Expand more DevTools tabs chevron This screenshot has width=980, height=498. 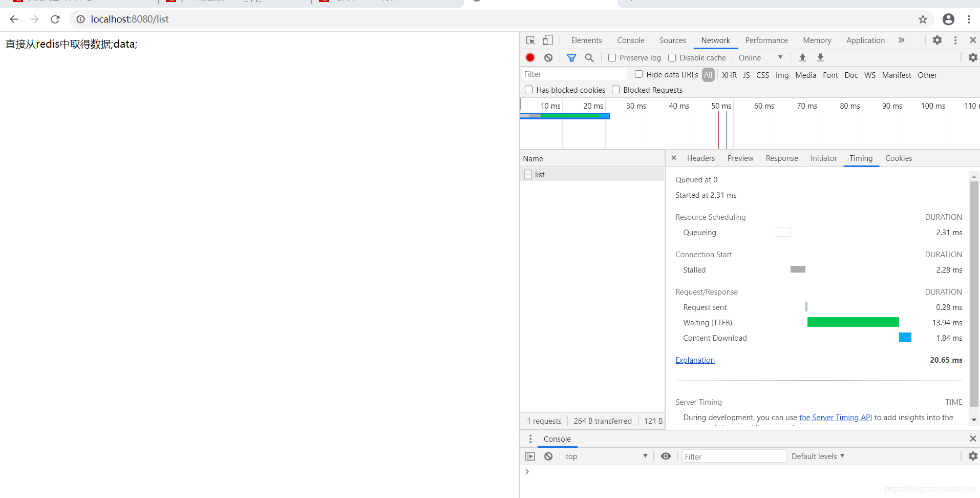point(901,40)
